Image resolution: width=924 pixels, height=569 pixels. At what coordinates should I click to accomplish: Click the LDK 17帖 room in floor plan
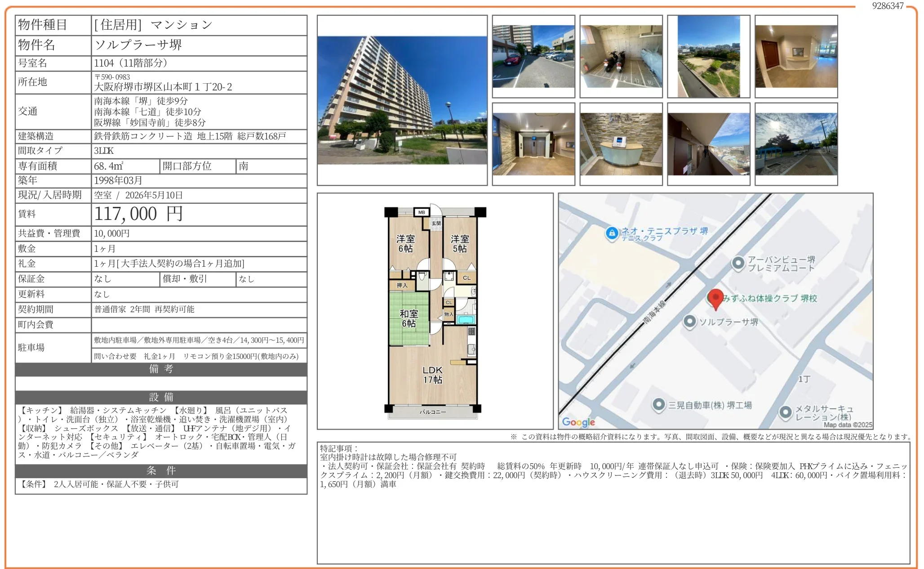[x=432, y=375]
